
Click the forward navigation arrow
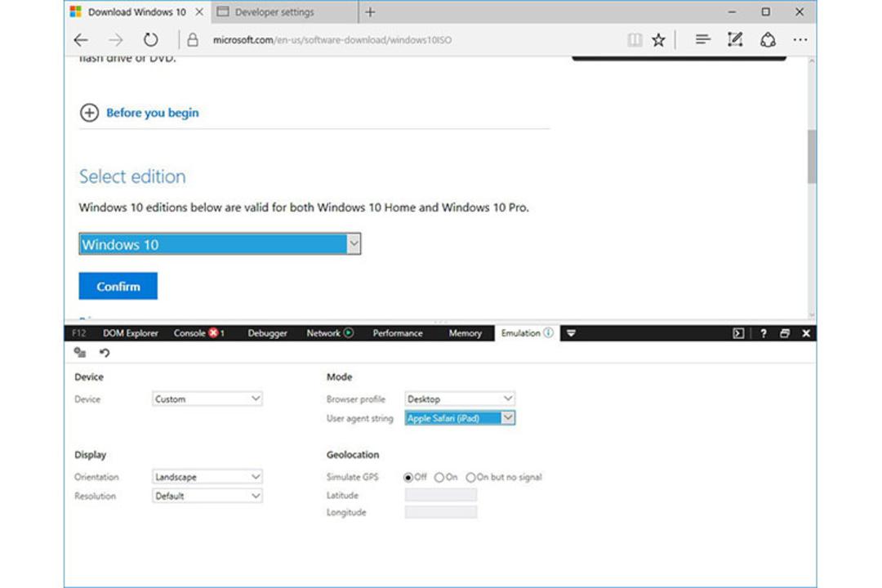pyautogui.click(x=115, y=40)
